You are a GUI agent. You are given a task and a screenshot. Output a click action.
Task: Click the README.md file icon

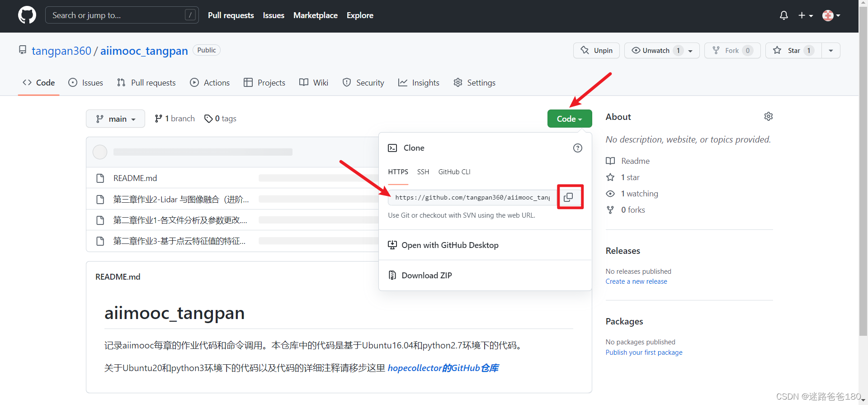pos(100,178)
